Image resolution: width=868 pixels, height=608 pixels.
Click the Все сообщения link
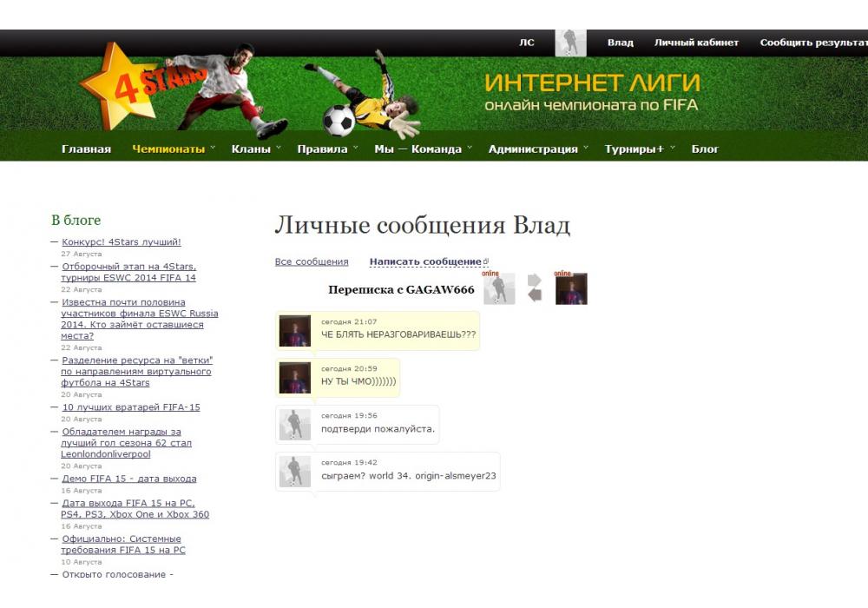312,261
